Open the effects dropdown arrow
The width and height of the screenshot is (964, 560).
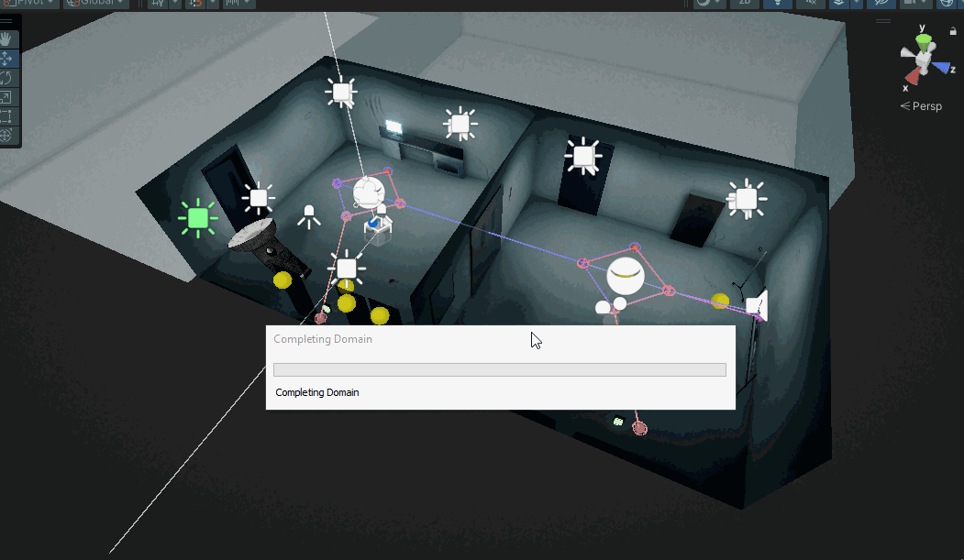(857, 4)
